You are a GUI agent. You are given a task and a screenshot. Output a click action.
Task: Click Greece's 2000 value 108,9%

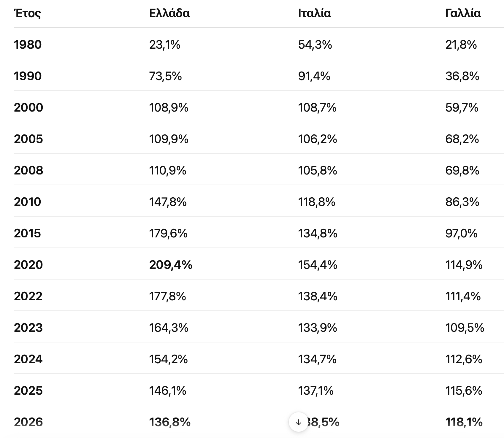(x=169, y=108)
